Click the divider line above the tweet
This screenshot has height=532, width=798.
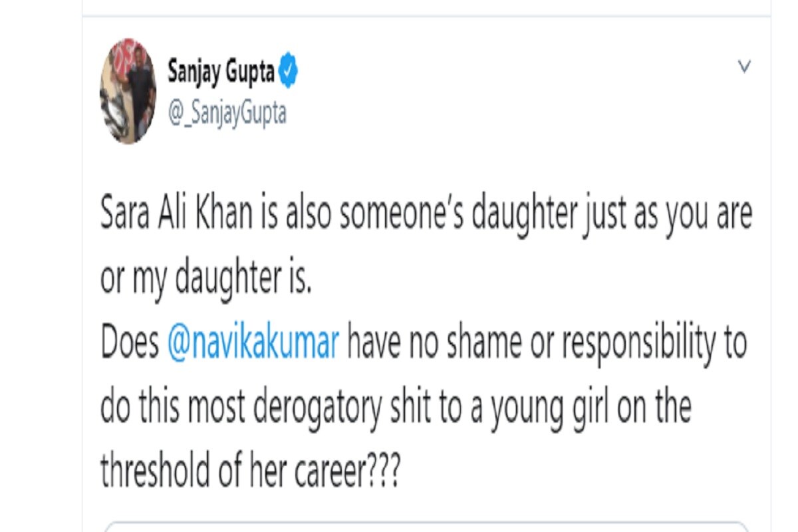[x=426, y=15]
